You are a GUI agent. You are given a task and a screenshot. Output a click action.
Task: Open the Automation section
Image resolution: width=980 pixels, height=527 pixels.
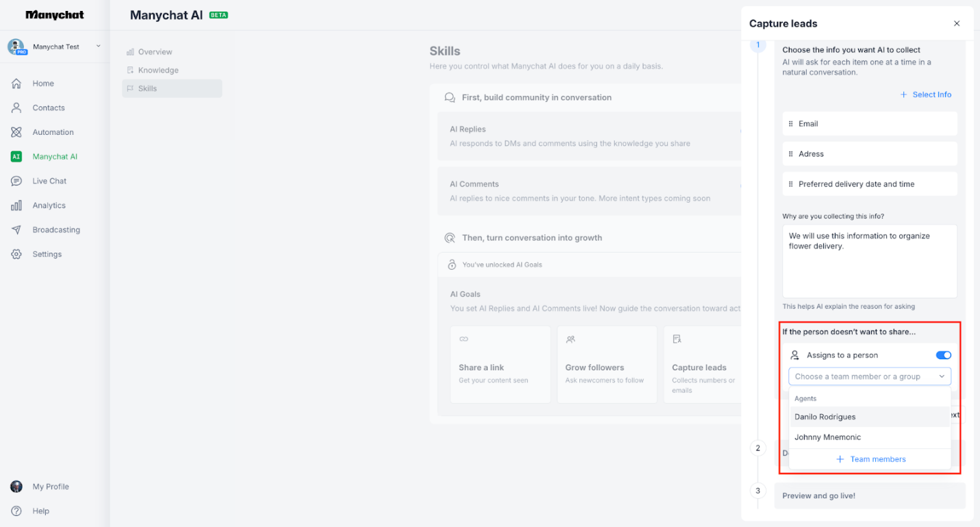(53, 131)
